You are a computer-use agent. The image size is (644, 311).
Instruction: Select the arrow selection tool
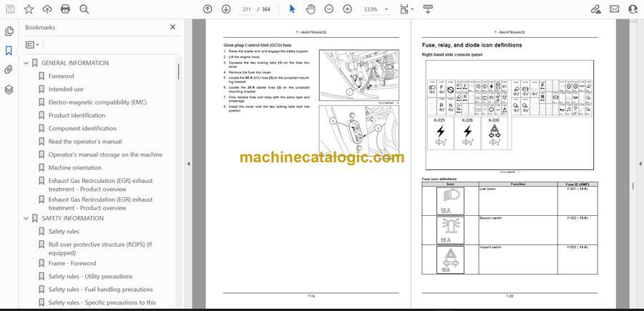tap(293, 9)
